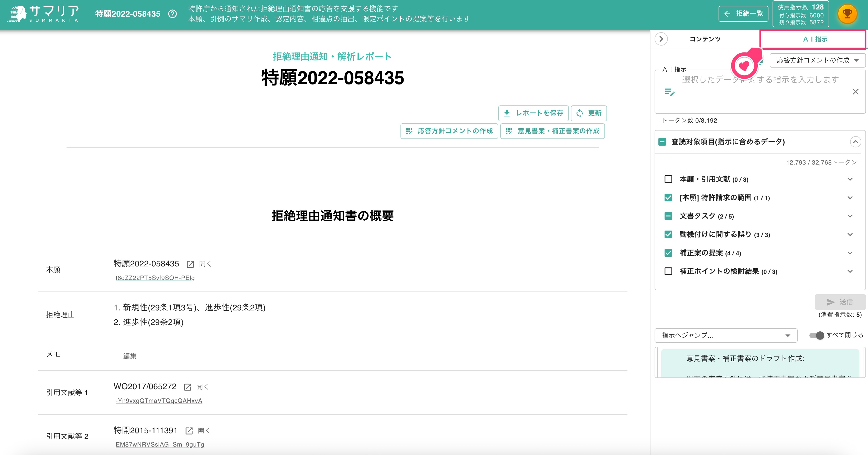Open 指示へジャンプ dropdown
Screen dimensions: 868x455
coord(726,335)
